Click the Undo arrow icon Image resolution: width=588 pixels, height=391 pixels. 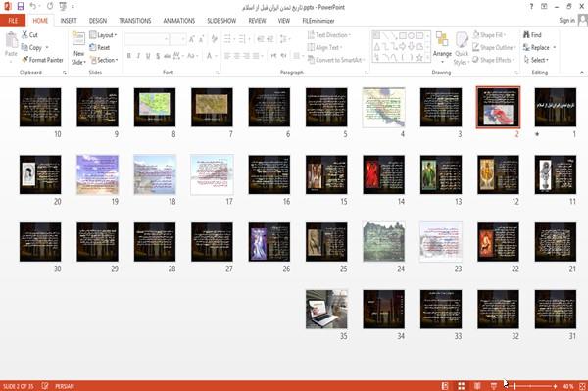(33, 7)
